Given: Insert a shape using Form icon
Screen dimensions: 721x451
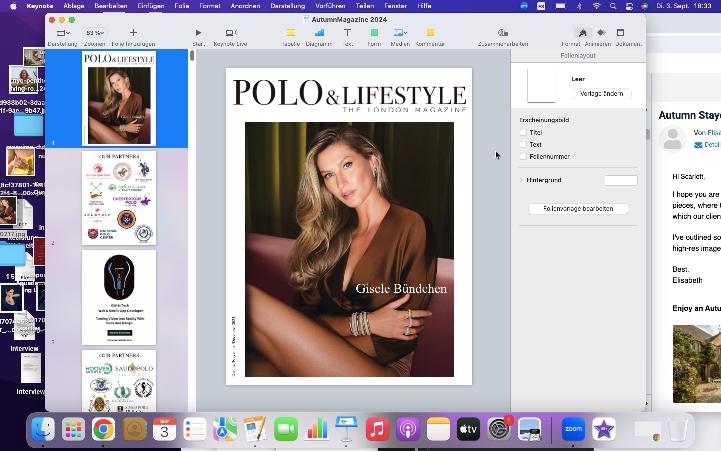Looking at the screenshot, I should [x=374, y=33].
